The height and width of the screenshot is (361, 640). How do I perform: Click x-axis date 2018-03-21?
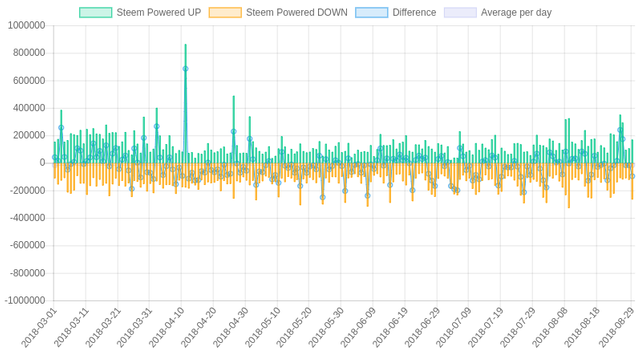click(102, 328)
